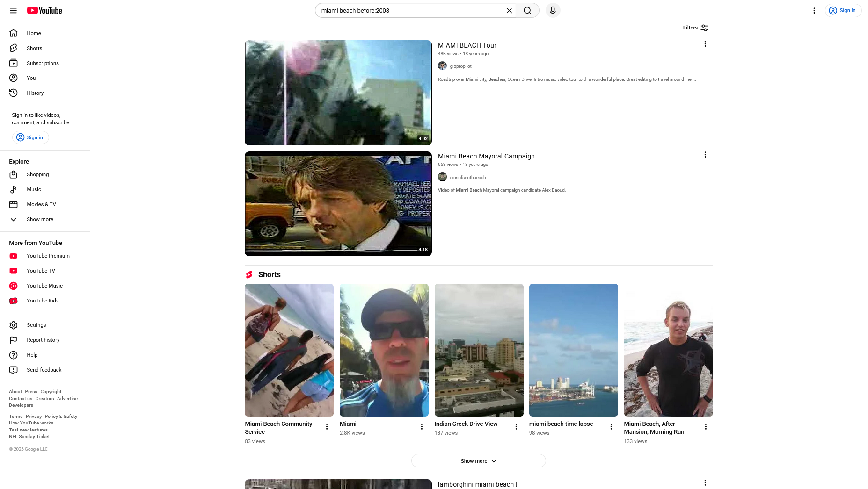Click the Press footer link
Image resolution: width=868 pixels, height=489 pixels.
31,392
